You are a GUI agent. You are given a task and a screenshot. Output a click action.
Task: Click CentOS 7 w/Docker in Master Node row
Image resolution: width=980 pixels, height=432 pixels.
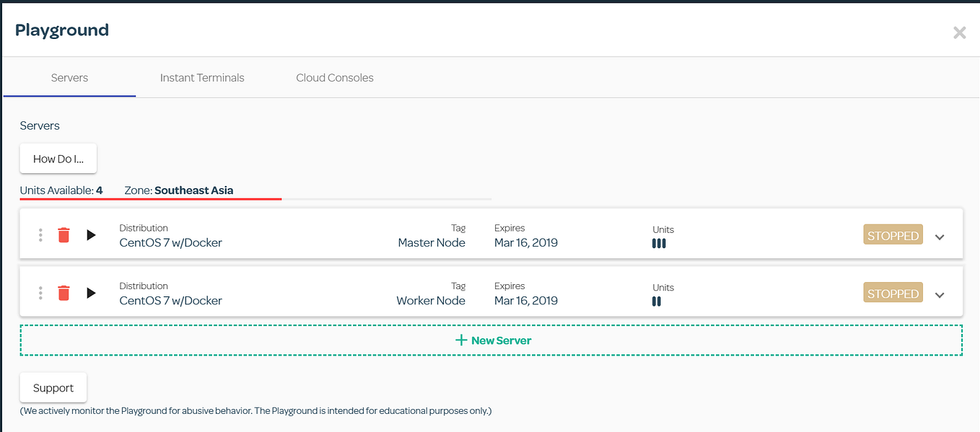click(170, 243)
